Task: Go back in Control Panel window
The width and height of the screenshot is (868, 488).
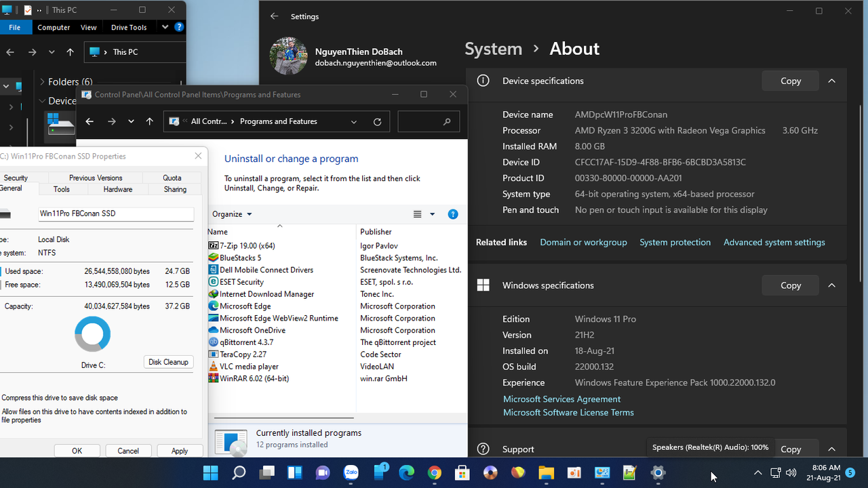Action: [90, 122]
